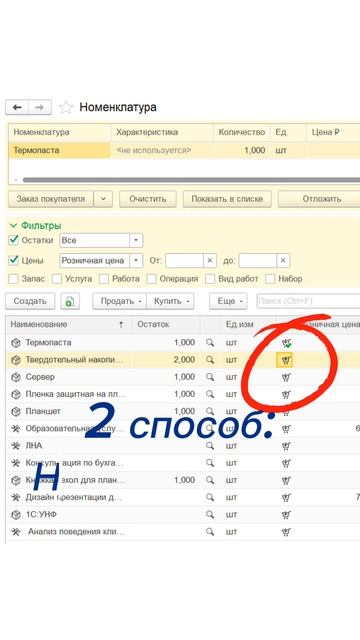Add Номенклатура to favorites with the star icon
Image resolution: width=360 pixels, height=640 pixels.
(65, 107)
